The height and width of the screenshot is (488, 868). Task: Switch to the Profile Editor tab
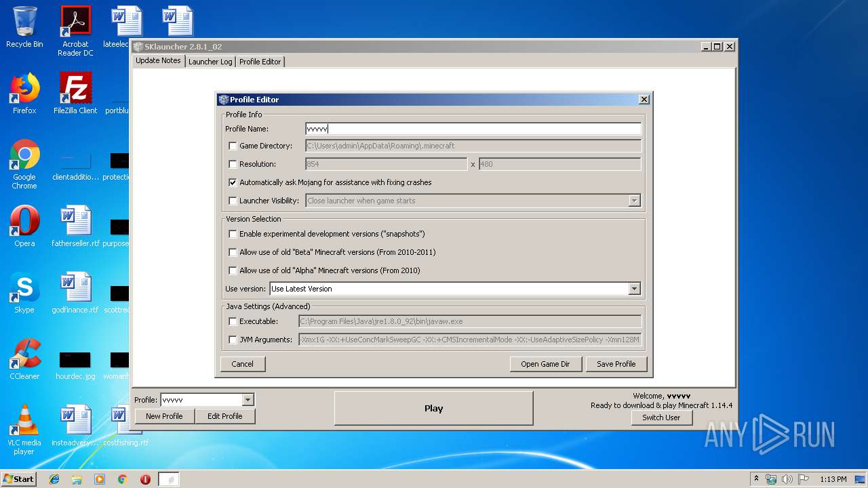point(260,62)
